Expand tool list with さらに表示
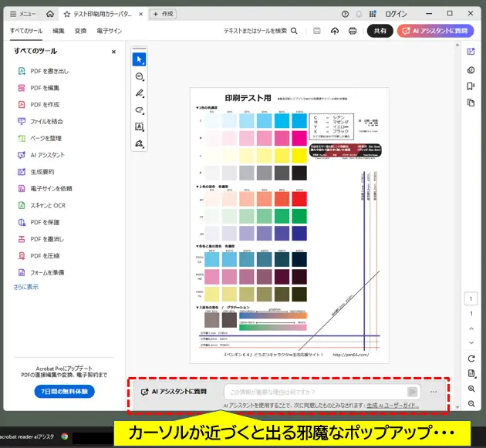This screenshot has width=486, height=448. 26,287
